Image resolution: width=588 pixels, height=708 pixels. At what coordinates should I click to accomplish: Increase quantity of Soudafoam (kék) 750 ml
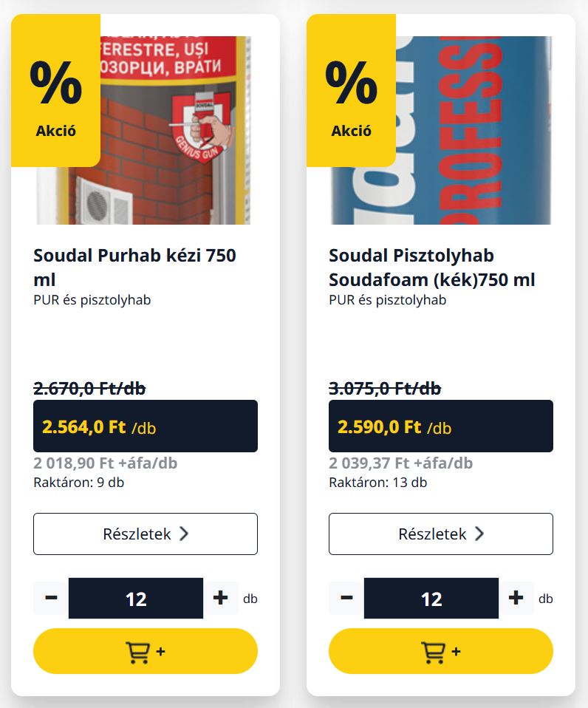click(x=516, y=598)
